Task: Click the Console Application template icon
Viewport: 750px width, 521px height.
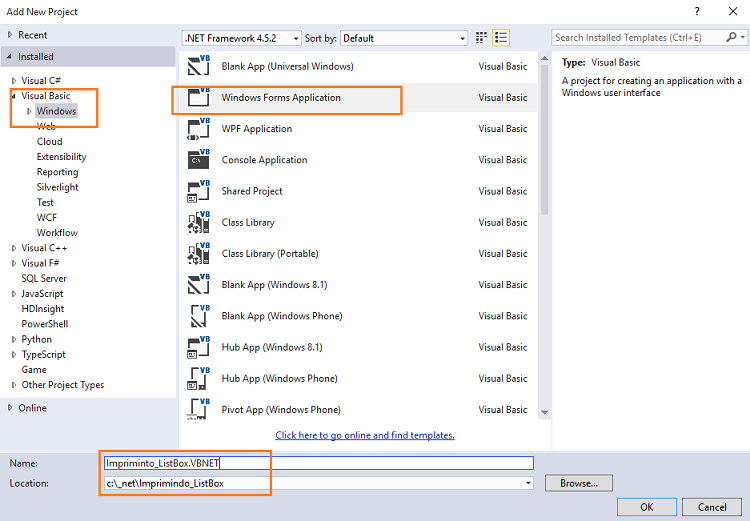Action: tap(199, 160)
